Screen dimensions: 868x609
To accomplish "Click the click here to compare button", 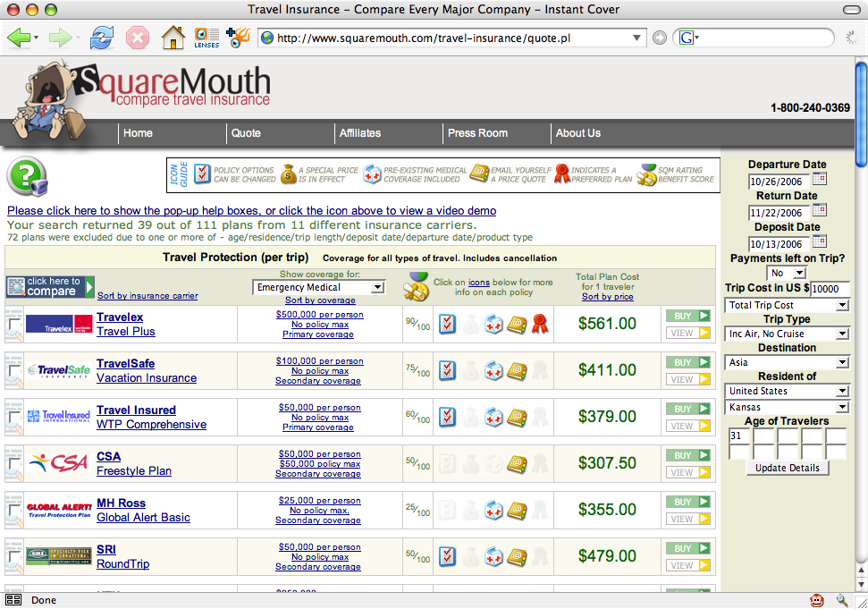I will coord(50,287).
